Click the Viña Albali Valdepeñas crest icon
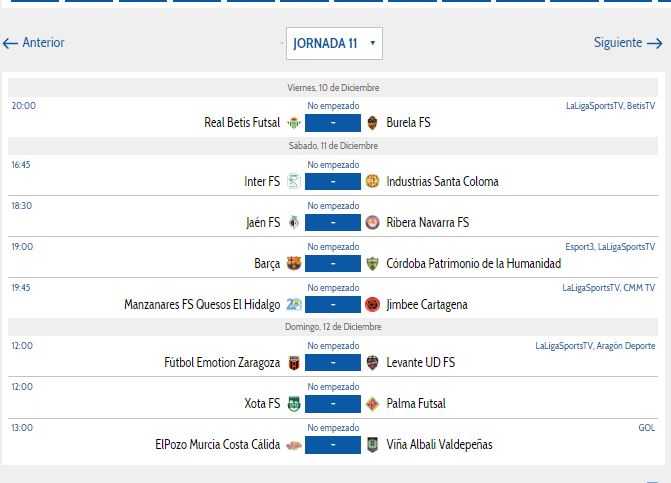 click(x=372, y=445)
